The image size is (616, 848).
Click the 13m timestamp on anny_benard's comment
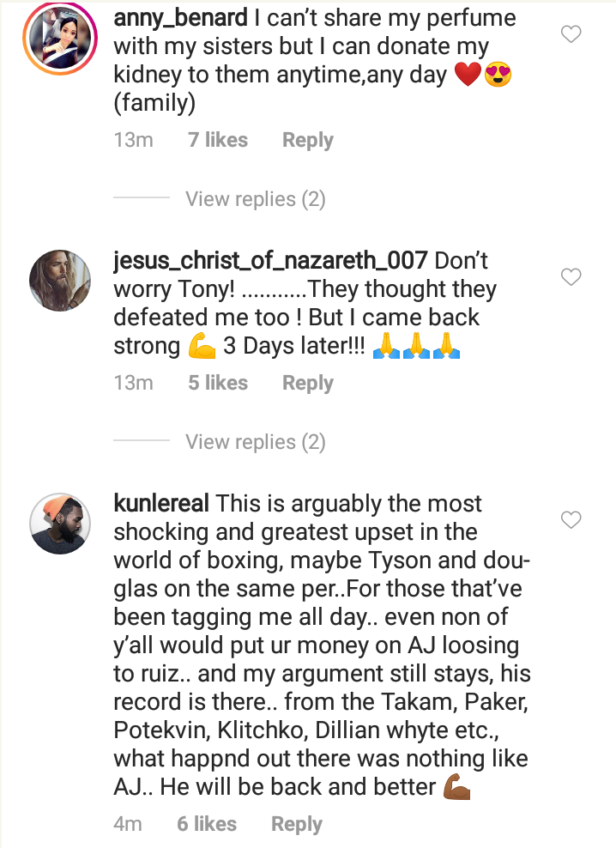click(133, 141)
